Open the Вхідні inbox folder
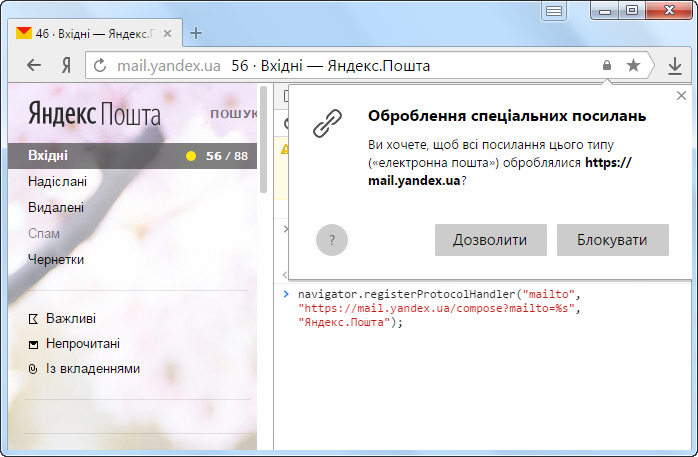 [132, 156]
